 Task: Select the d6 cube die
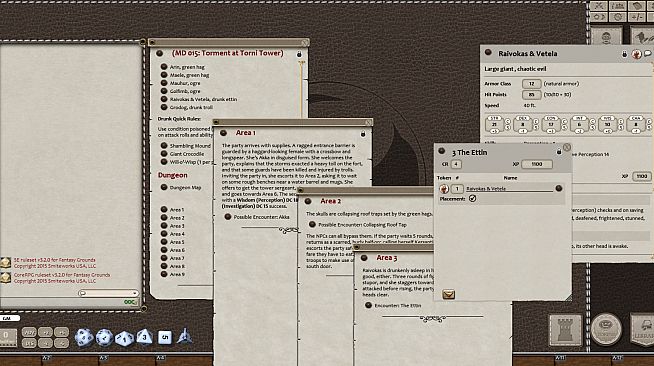point(165,337)
